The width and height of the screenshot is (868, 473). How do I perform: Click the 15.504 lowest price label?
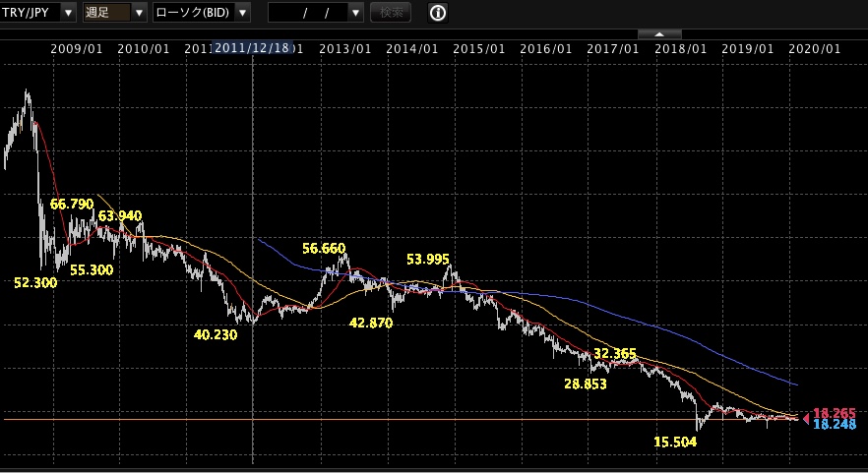click(x=675, y=442)
